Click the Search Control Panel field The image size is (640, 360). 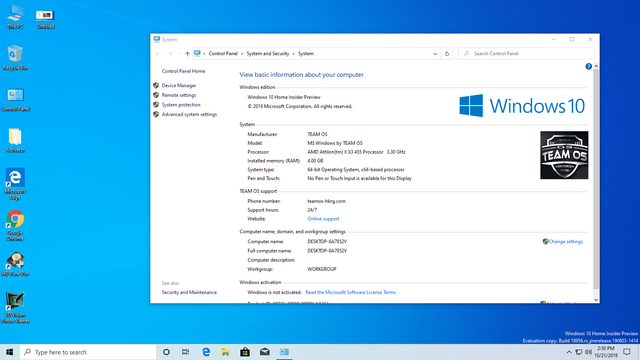pos(526,53)
